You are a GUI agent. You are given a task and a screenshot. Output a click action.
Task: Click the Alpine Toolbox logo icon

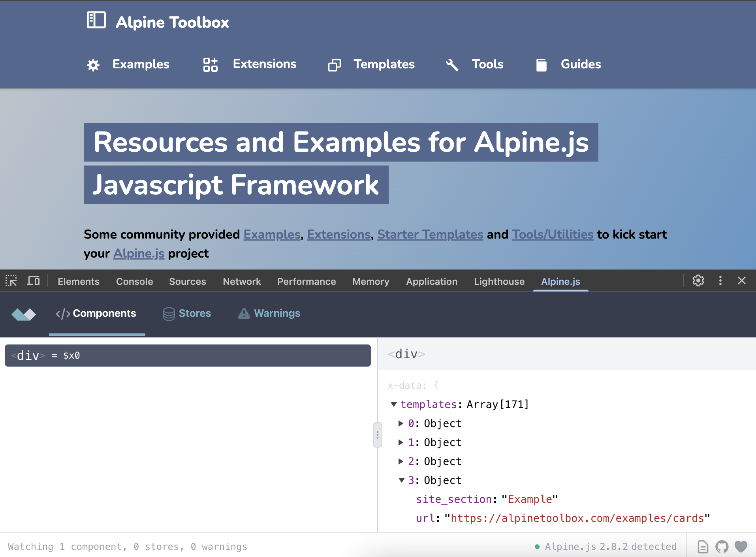click(96, 20)
